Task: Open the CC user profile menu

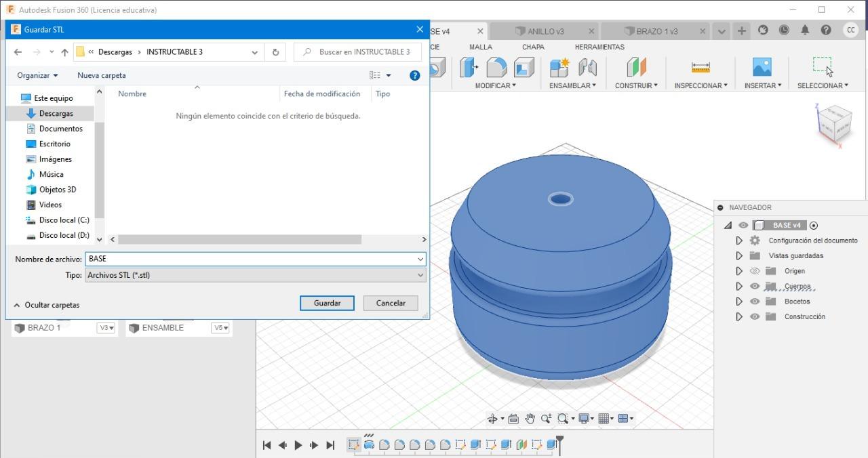Action: pyautogui.click(x=850, y=30)
